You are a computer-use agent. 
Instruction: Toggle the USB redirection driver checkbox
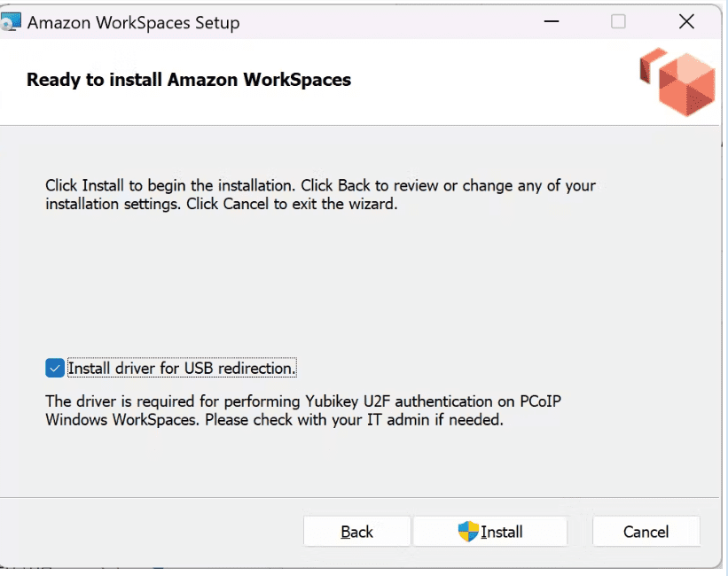tap(54, 367)
